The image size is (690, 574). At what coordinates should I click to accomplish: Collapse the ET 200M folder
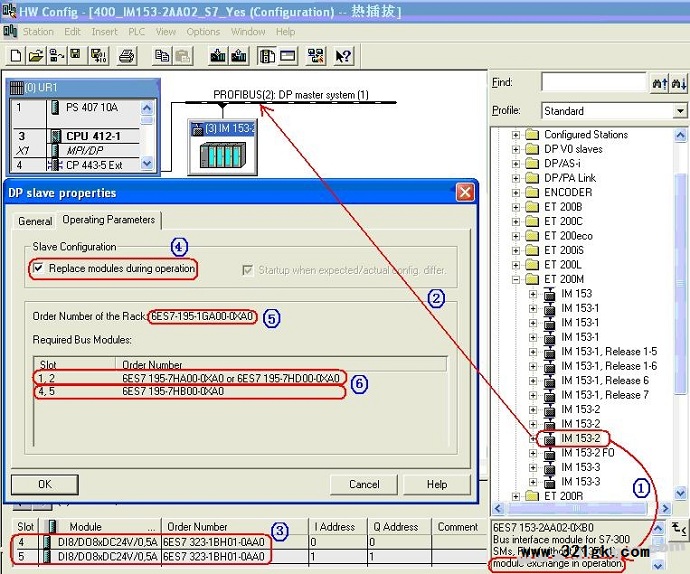point(516,279)
